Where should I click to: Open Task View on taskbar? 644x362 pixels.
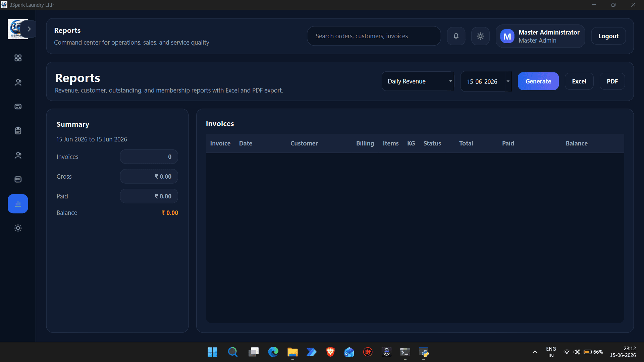tap(253, 352)
